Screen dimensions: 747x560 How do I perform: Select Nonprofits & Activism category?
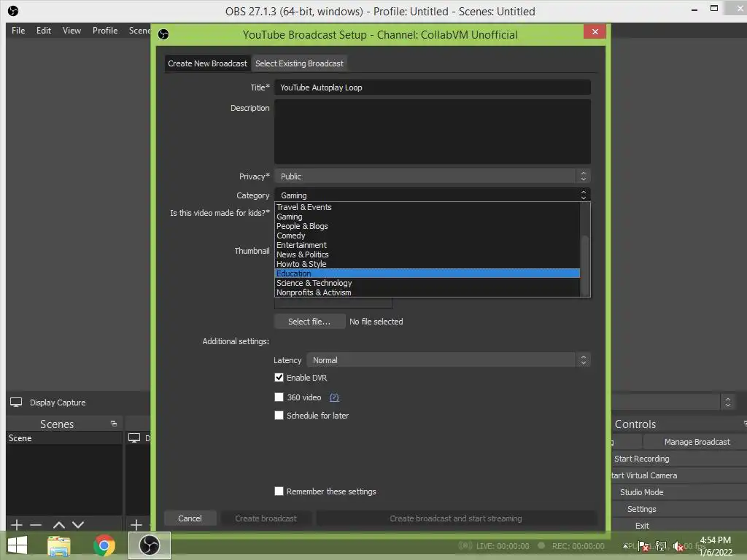click(x=427, y=292)
